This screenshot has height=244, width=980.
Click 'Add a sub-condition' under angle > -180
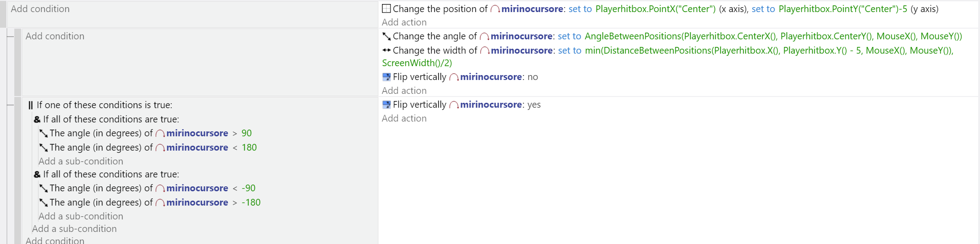click(x=81, y=216)
